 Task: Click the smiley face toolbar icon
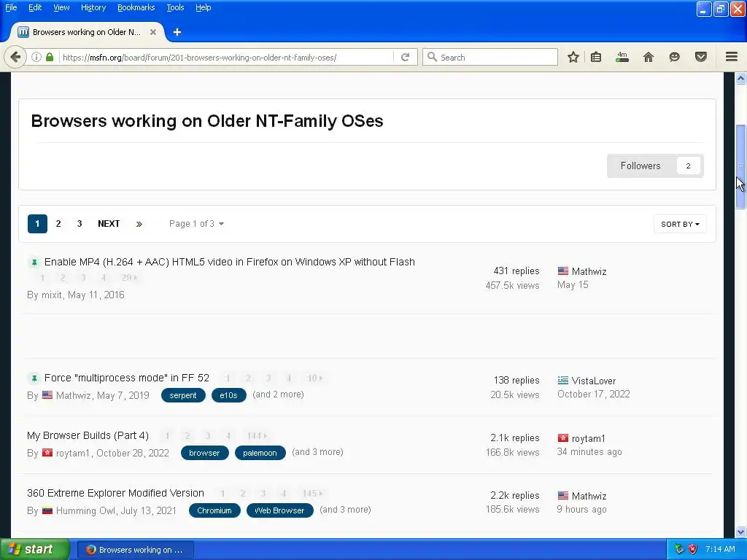[x=674, y=57]
